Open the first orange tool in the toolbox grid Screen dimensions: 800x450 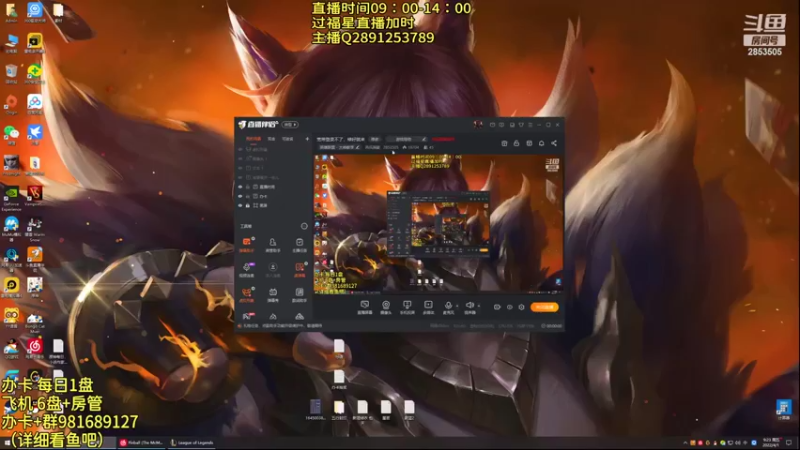(x=246, y=244)
